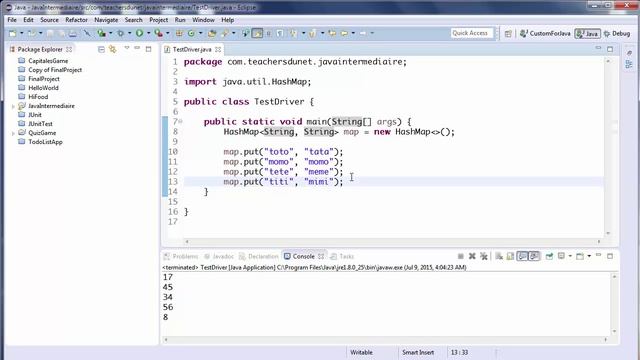640x360 pixels.
Task: Open the Source menu
Action: coord(49,20)
